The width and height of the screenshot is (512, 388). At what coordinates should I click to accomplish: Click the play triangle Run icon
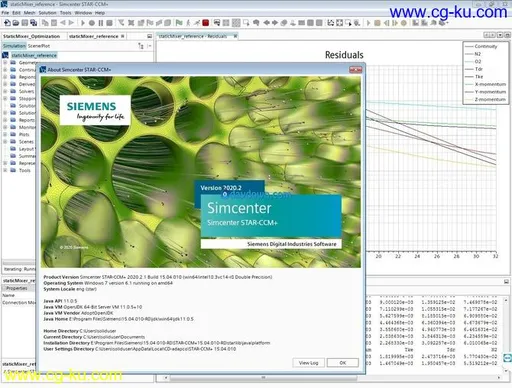click(82, 23)
